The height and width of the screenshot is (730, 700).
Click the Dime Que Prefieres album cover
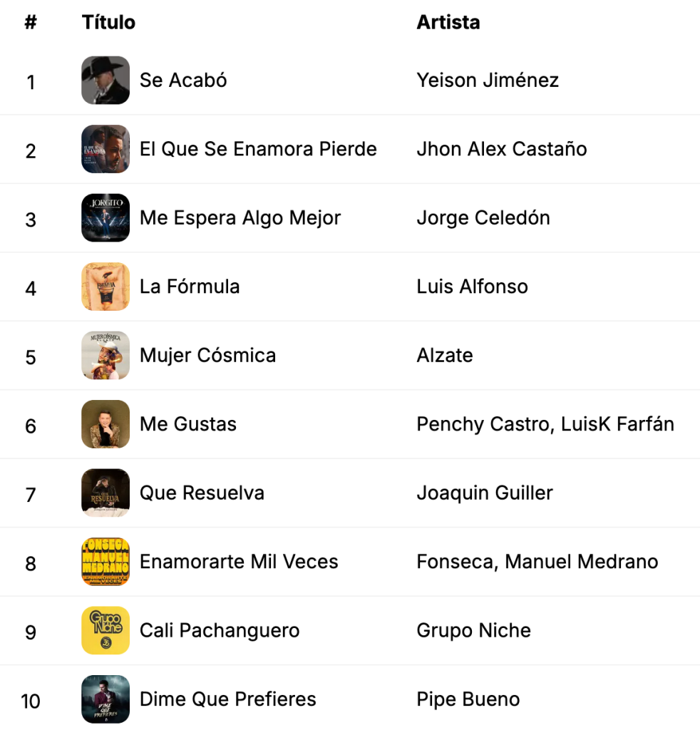pos(105,699)
